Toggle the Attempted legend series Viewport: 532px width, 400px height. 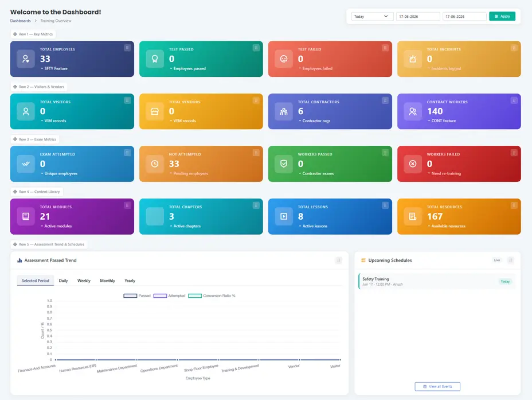pos(169,296)
